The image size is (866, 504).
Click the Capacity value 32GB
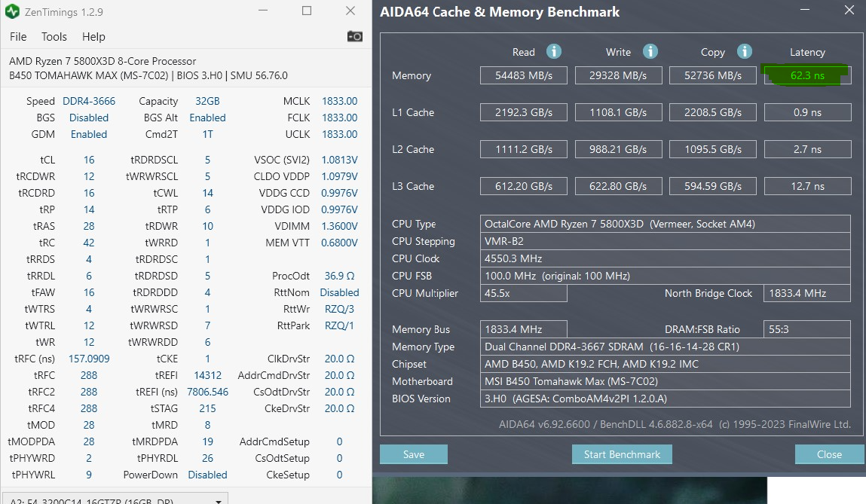pos(208,101)
